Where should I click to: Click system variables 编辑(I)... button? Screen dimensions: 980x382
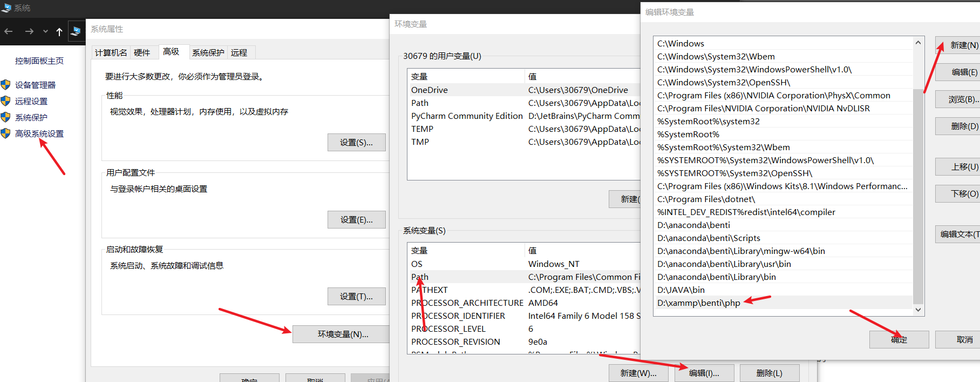[x=704, y=373]
